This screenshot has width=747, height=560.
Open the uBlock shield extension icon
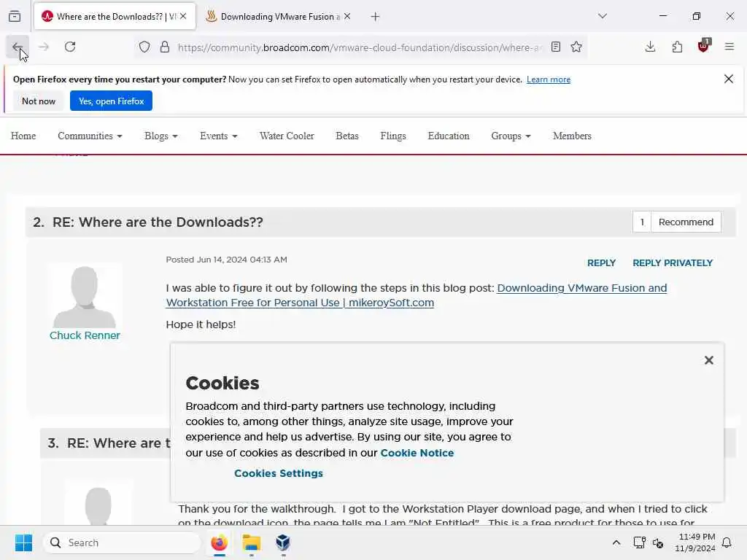click(x=703, y=46)
